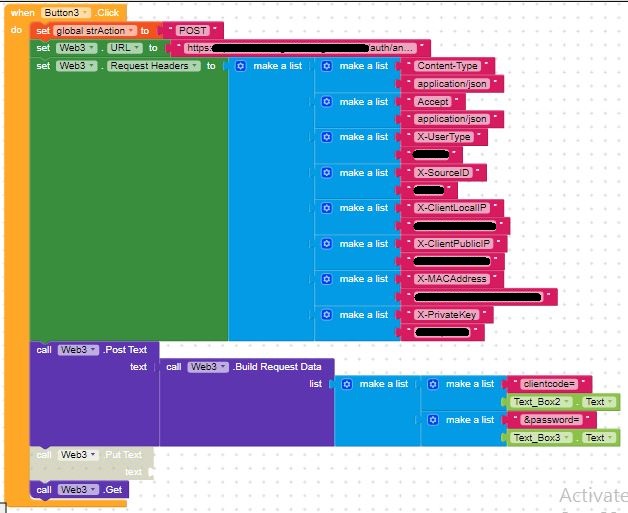Screen dimensions: 628x513
Task: Edit the X-SourceID text string
Action: point(443,173)
